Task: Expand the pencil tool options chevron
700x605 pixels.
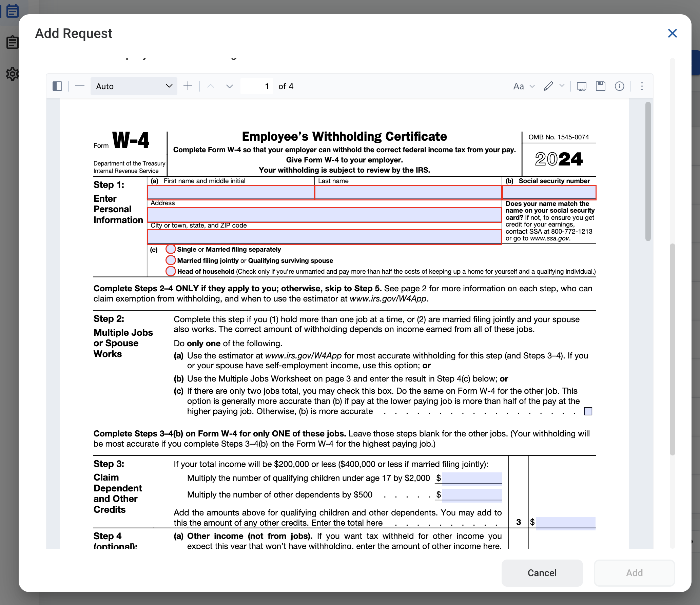Action: pyautogui.click(x=562, y=85)
